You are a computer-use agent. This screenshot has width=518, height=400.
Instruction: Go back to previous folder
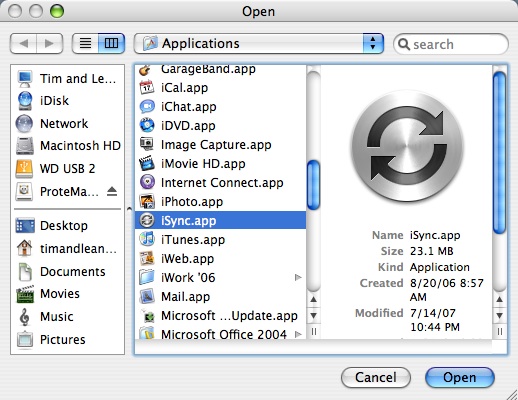click(x=23, y=43)
